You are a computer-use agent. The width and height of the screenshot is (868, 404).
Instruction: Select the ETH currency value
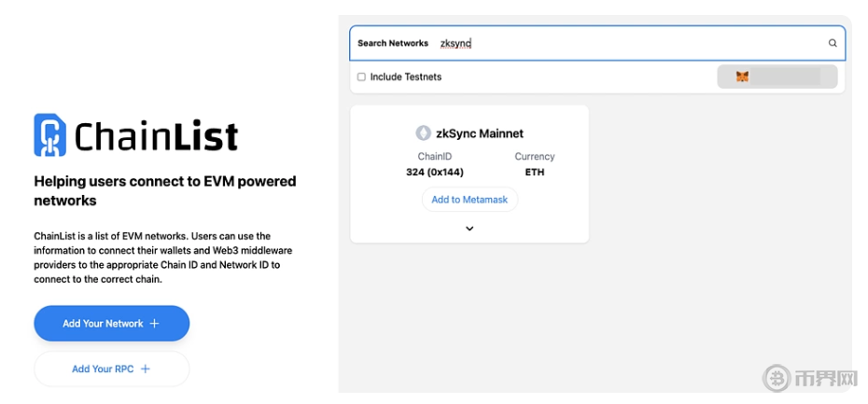[x=535, y=173]
